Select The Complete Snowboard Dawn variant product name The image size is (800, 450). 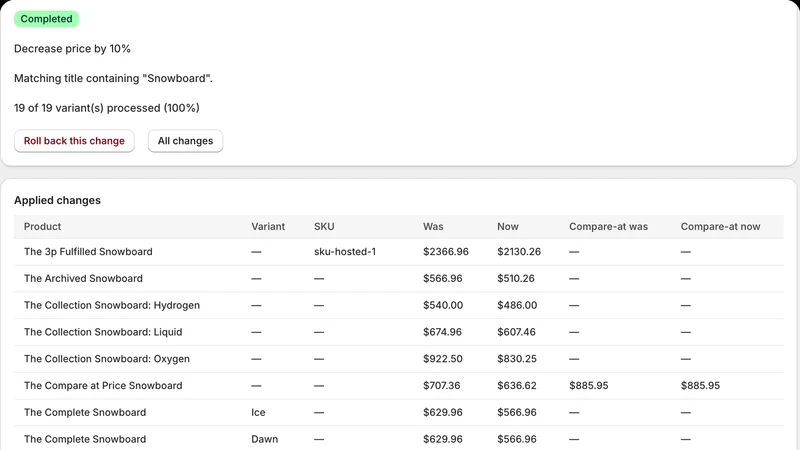click(x=85, y=439)
